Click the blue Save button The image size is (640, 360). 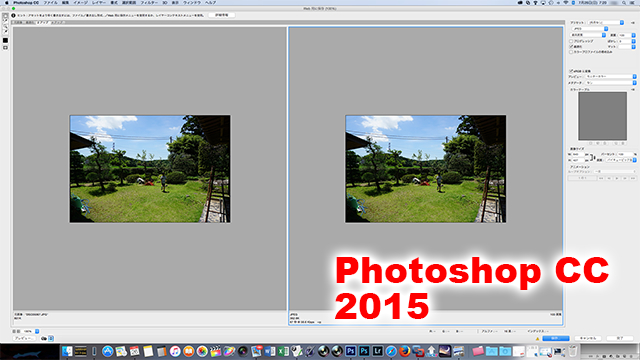[556, 338]
